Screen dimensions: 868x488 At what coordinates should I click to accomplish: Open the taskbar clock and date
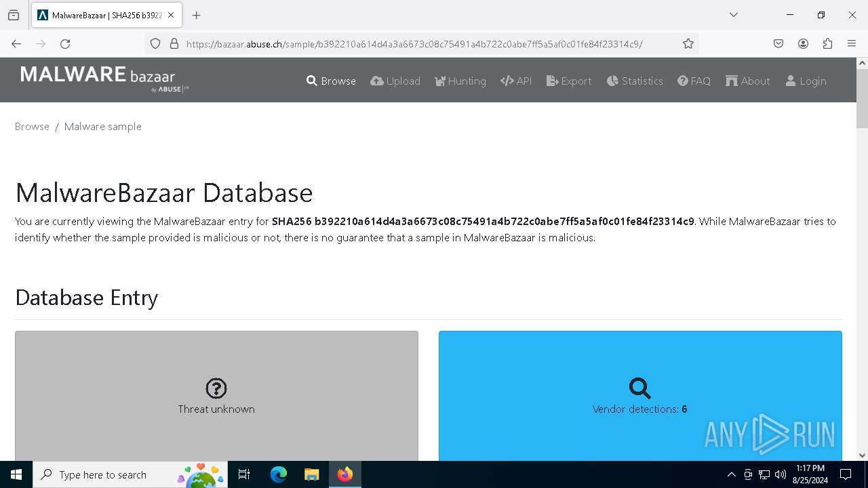click(810, 474)
